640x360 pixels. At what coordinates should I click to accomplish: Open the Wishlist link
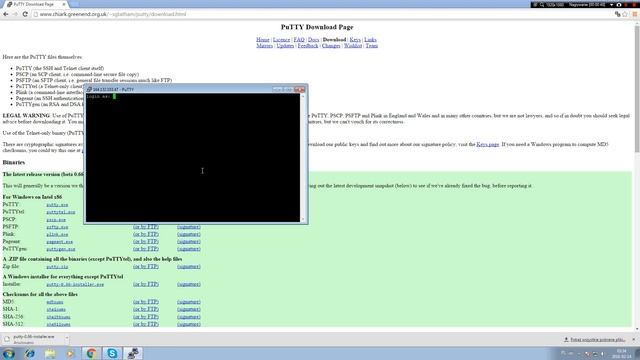[353, 46]
